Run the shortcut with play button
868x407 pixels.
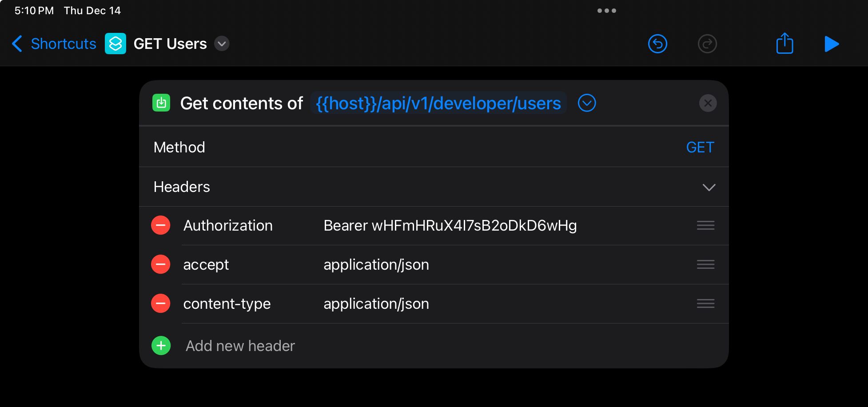[831, 44]
